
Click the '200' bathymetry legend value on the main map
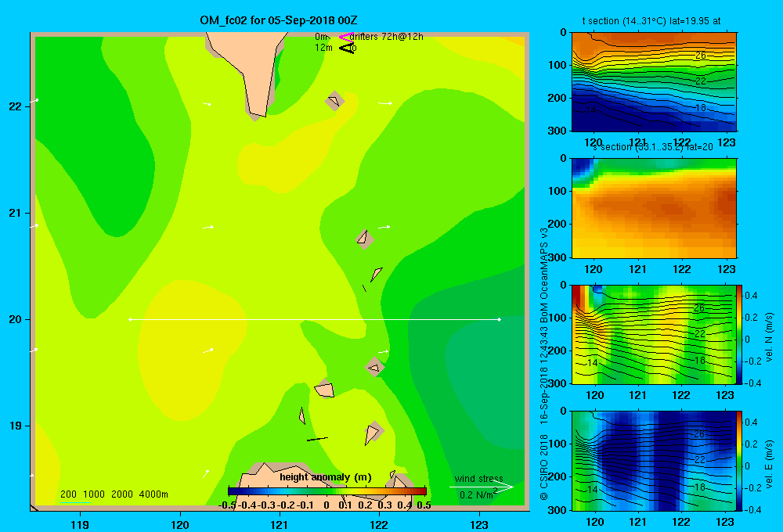[68, 494]
